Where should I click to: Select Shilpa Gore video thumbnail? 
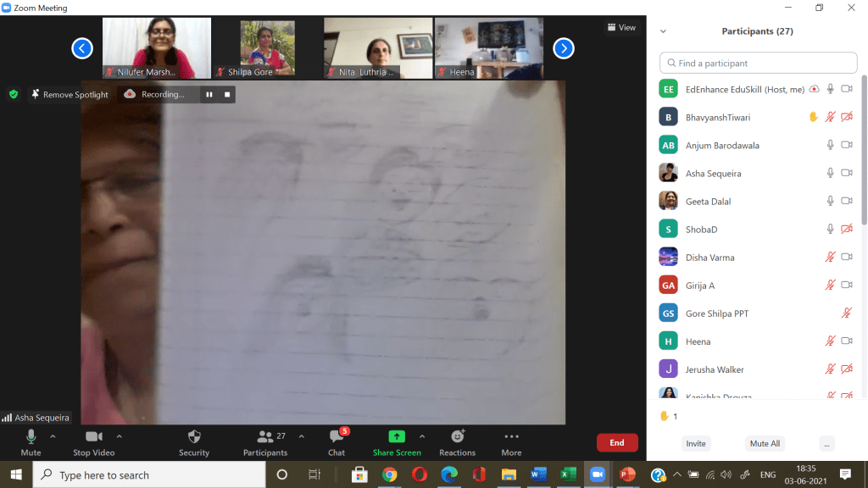[267, 48]
